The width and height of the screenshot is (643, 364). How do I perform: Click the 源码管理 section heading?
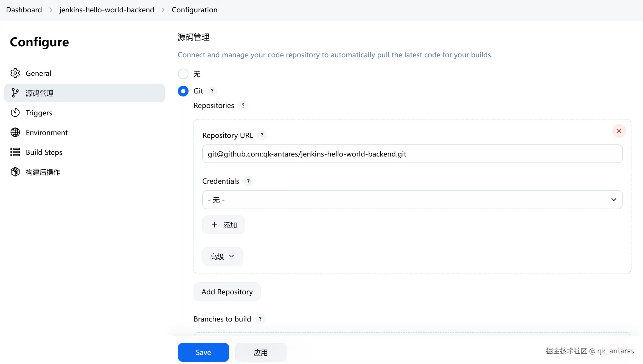click(193, 37)
